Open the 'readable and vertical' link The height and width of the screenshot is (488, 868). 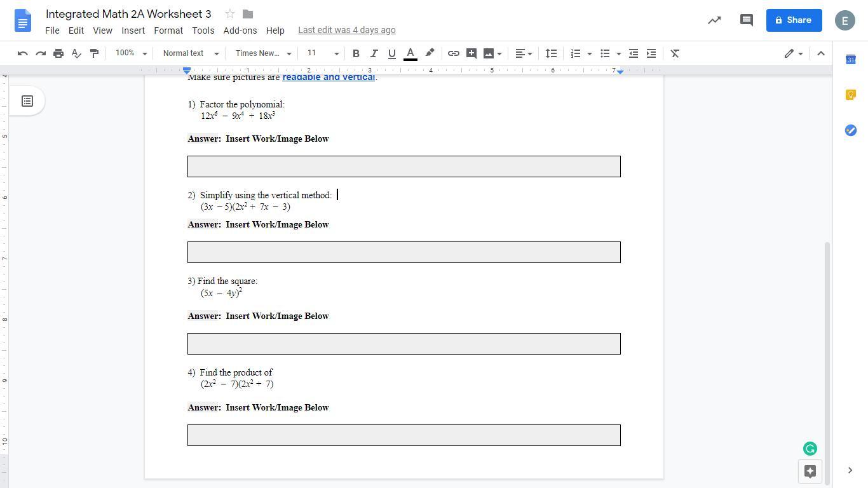(329, 78)
